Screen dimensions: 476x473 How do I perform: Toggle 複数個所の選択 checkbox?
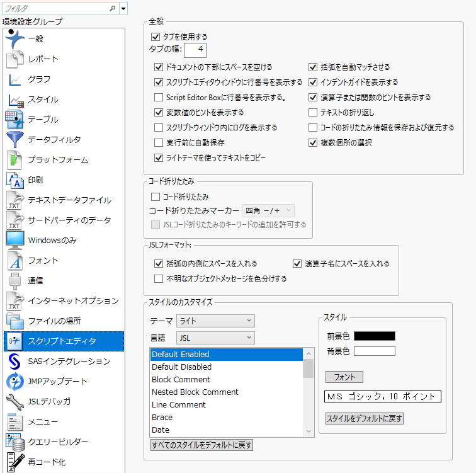tap(313, 143)
